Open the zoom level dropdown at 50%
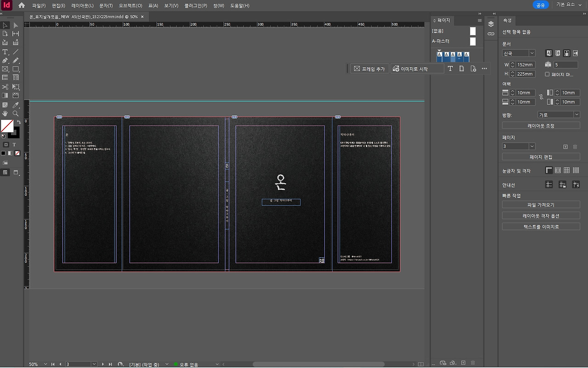This screenshot has height=368, width=588. 45,364
